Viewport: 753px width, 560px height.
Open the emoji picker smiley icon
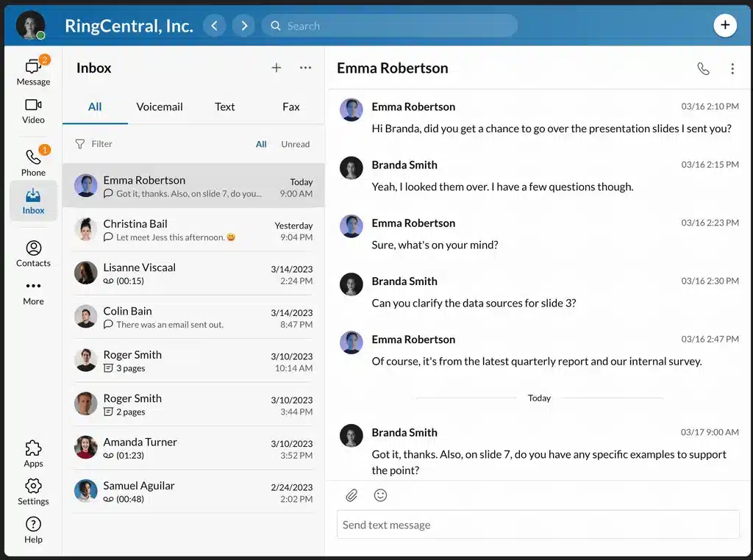pos(380,495)
